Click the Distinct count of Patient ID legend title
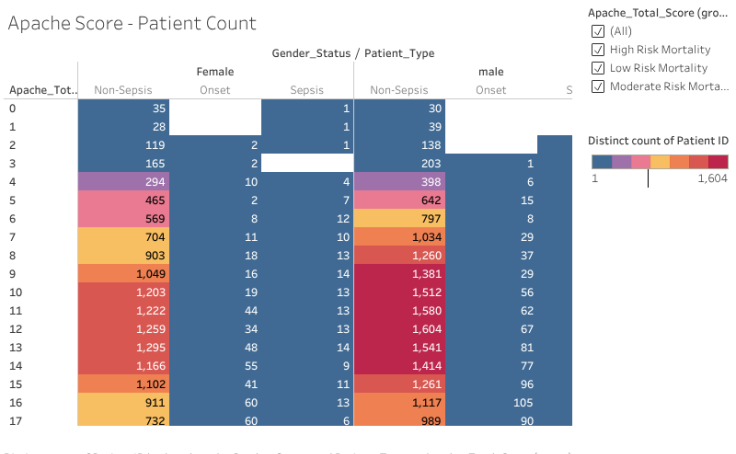The width and height of the screenshot is (736, 454). coord(657,139)
